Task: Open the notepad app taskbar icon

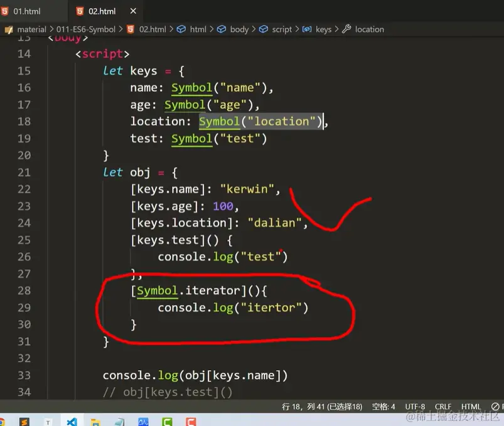Action: [x=119, y=422]
